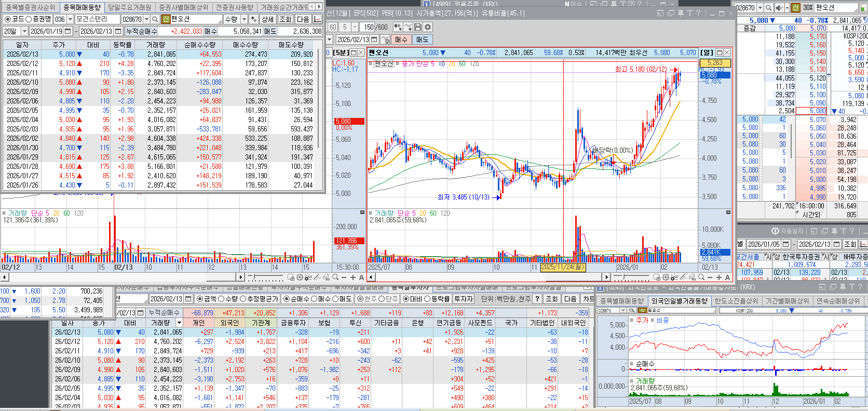Switch to the 종목별증권사순위 tab
The width and height of the screenshot is (868, 411).
click(x=31, y=7)
